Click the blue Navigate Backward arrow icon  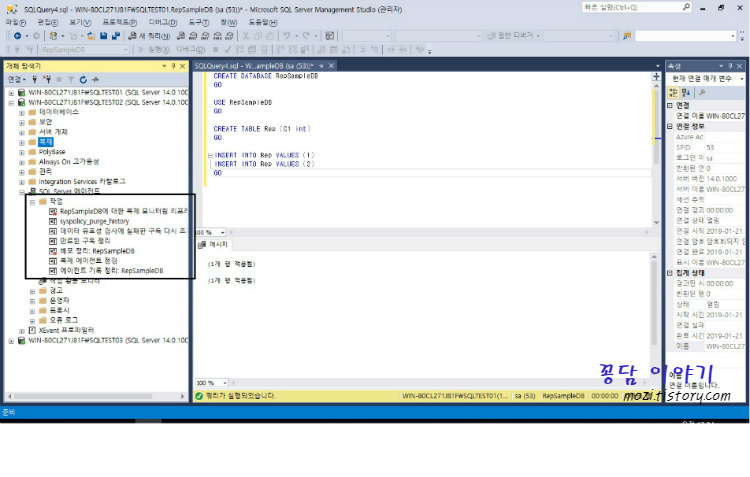(17, 36)
